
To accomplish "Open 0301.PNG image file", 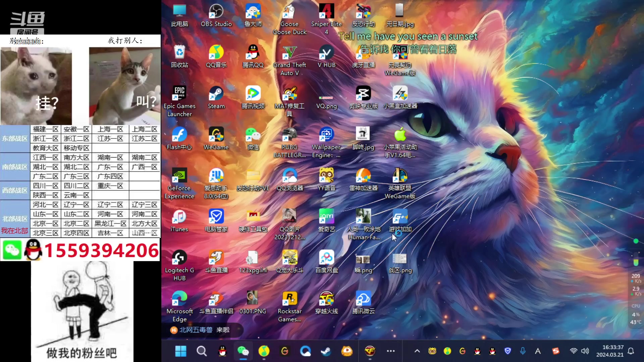I will (253, 303).
